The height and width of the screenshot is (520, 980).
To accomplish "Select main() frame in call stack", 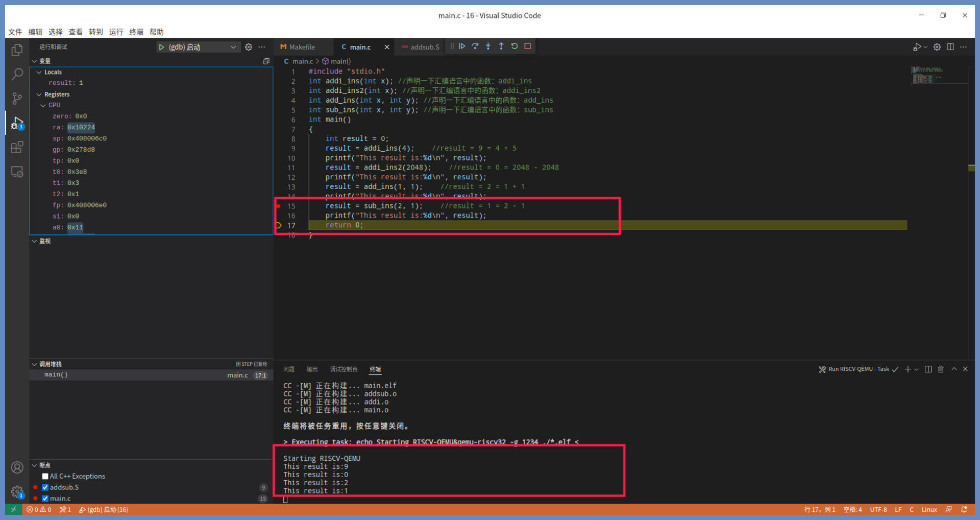I will pyautogui.click(x=56, y=375).
